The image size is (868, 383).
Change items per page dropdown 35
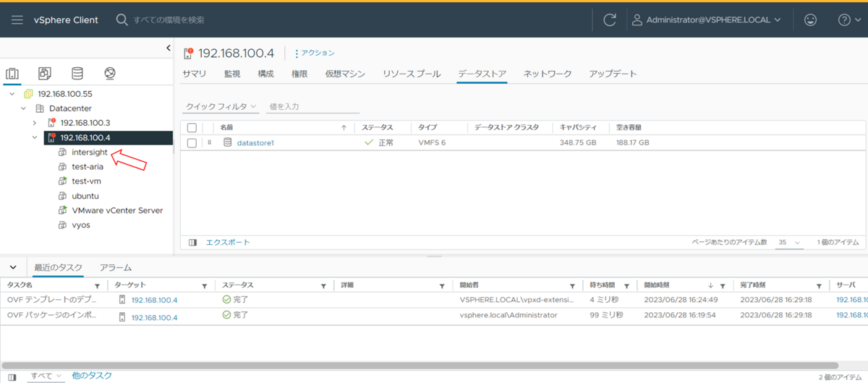[789, 243]
